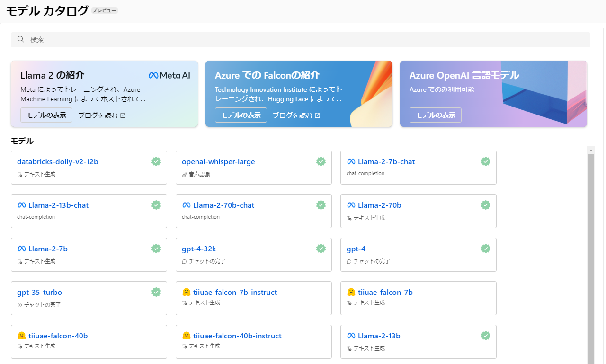This screenshot has width=606, height=364.
Task: Click モデルの表示 on Azure OpenAI banner
Action: click(x=436, y=115)
